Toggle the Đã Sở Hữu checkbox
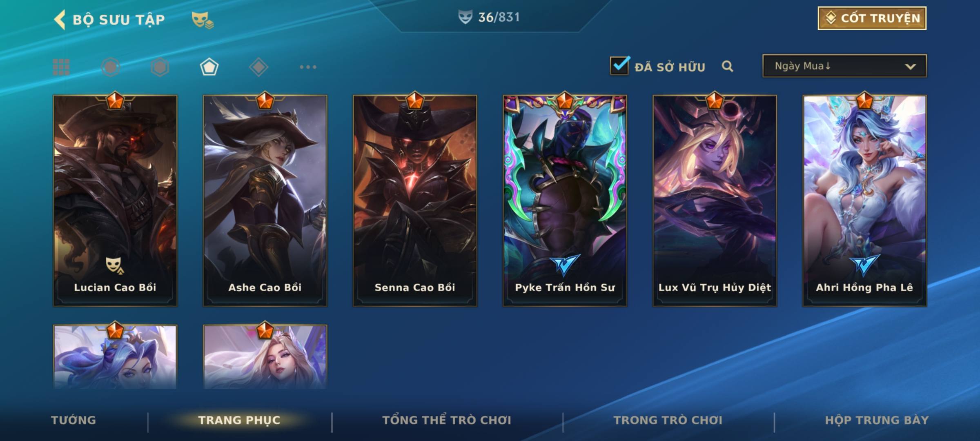The image size is (980, 441). 619,65
